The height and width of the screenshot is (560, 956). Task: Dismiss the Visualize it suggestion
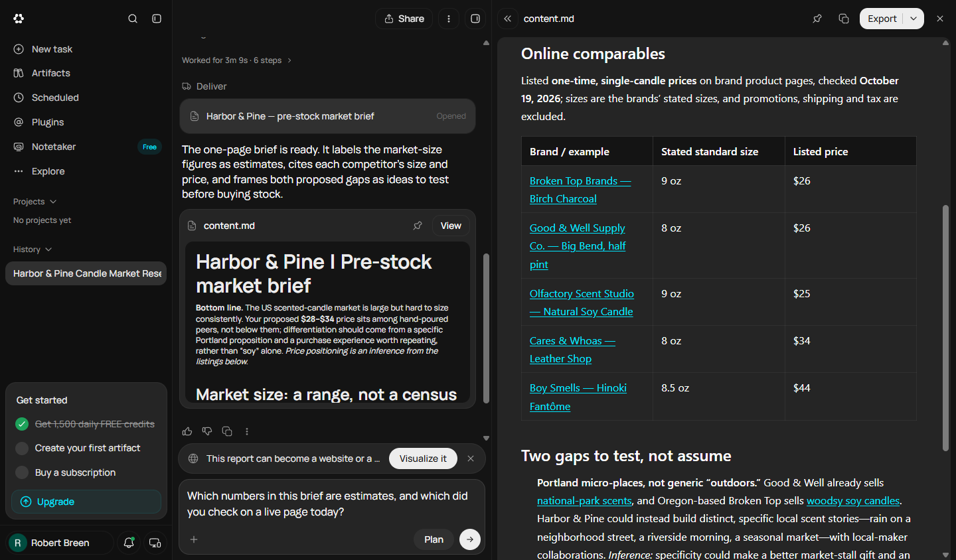(x=471, y=458)
